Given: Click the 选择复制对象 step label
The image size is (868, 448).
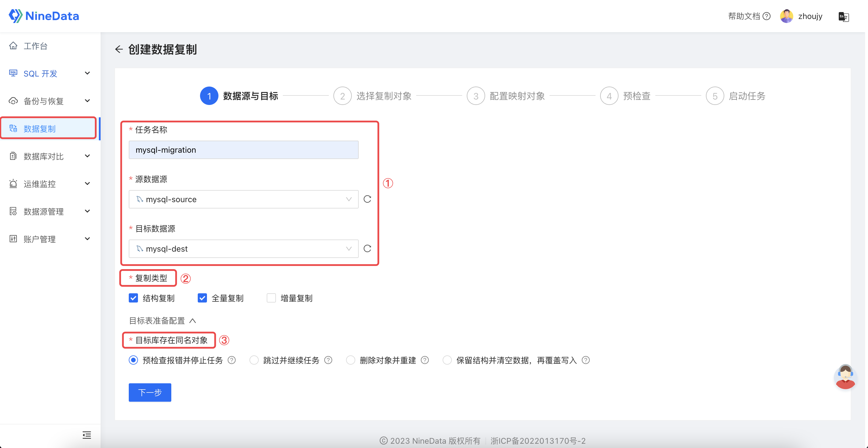Looking at the screenshot, I should (384, 96).
